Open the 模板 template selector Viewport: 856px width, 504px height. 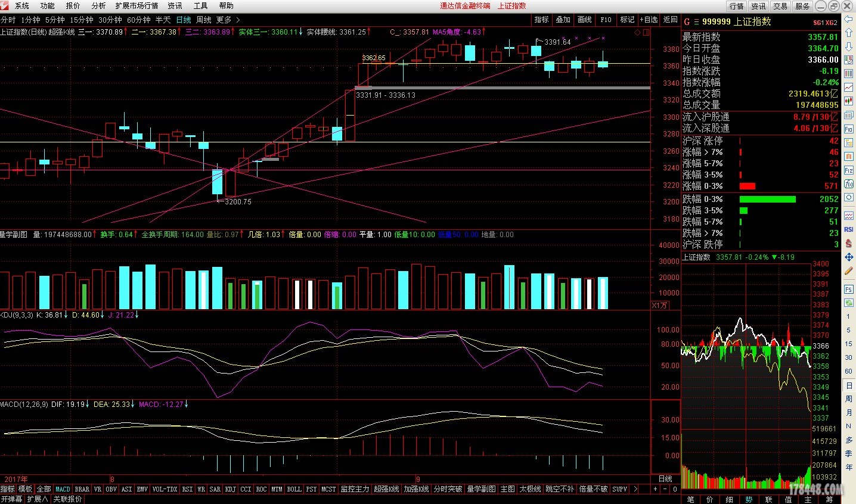click(25, 489)
